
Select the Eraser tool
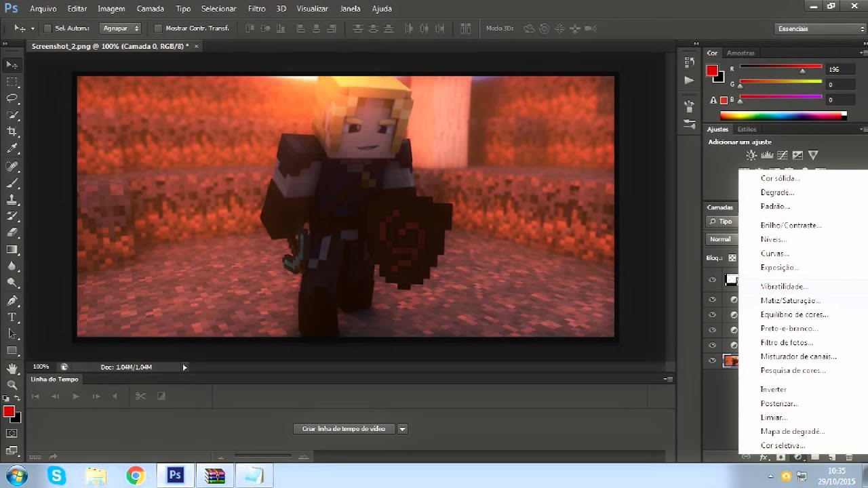click(12, 233)
